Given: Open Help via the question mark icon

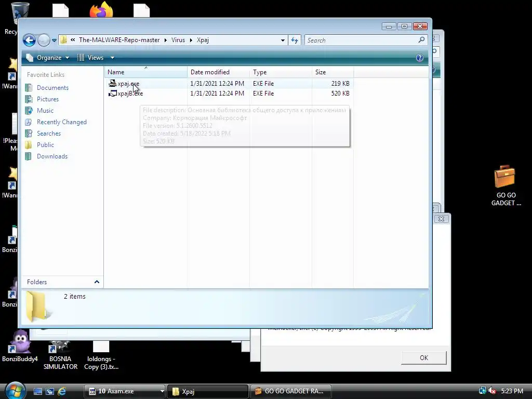Looking at the screenshot, I should [x=420, y=58].
